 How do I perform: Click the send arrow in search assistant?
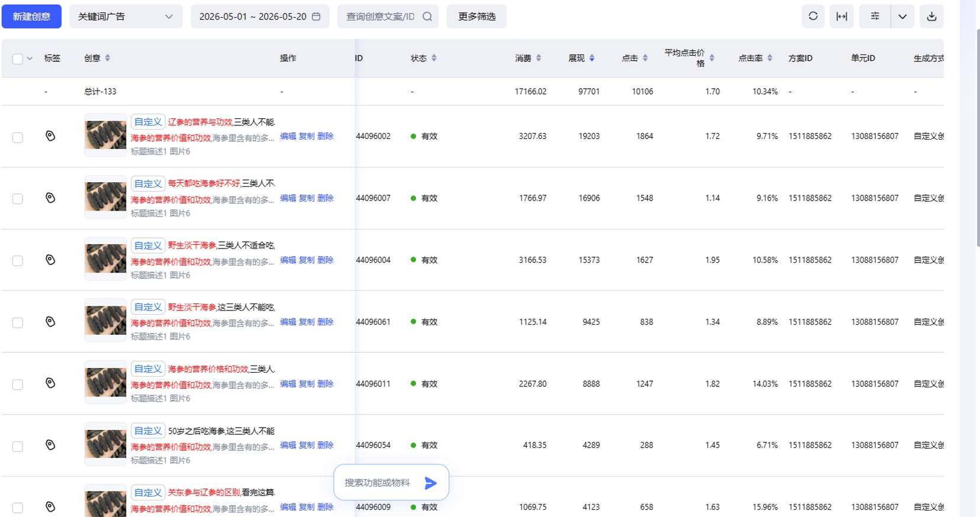coord(431,483)
